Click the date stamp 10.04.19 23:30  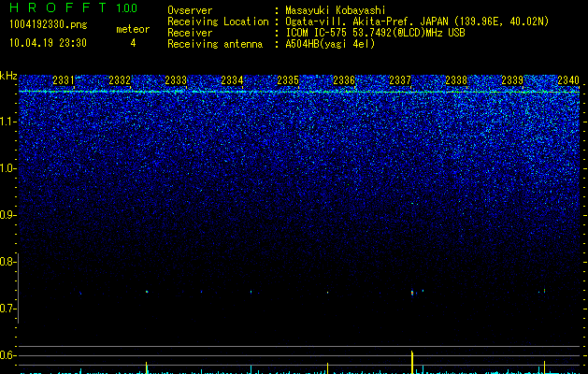(48, 43)
